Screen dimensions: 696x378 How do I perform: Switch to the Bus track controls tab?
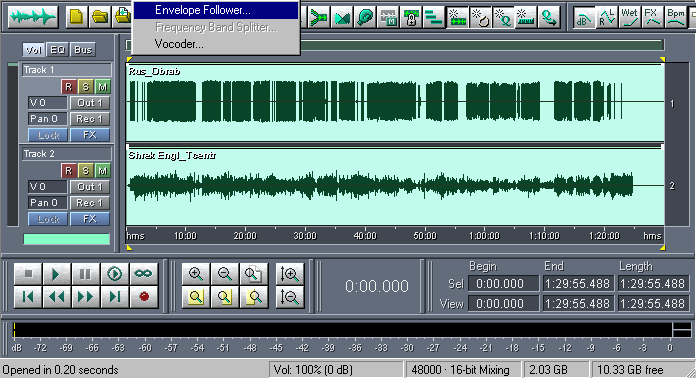tap(83, 50)
